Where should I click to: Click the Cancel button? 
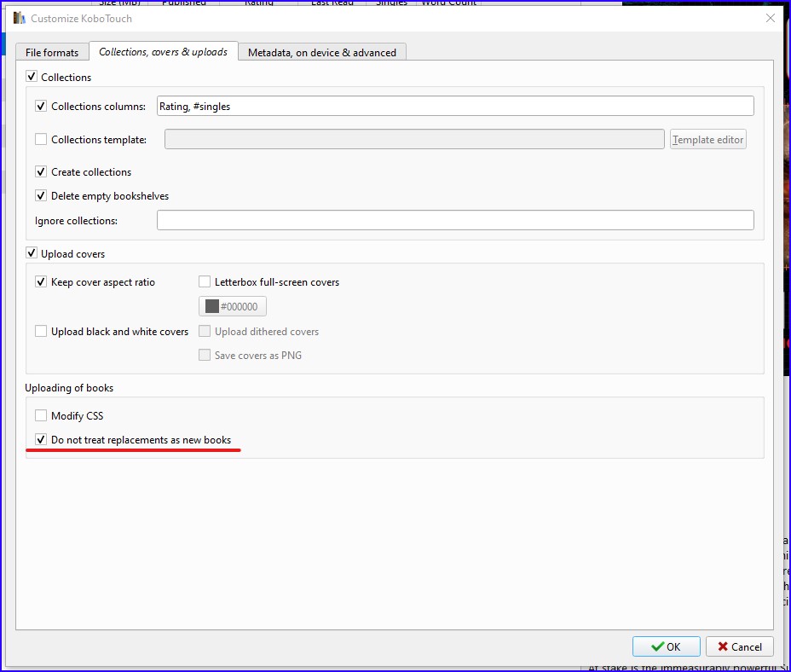pyautogui.click(x=740, y=646)
